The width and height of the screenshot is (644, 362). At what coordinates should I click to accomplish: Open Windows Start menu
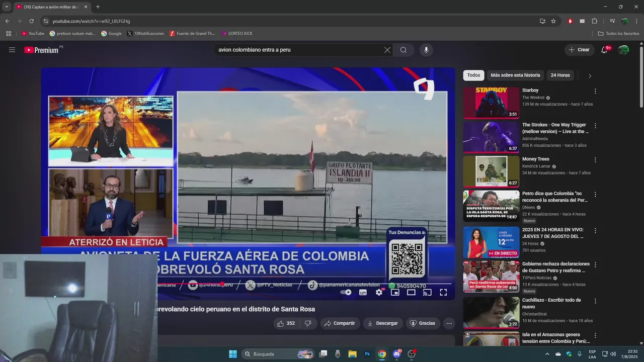[x=233, y=354]
